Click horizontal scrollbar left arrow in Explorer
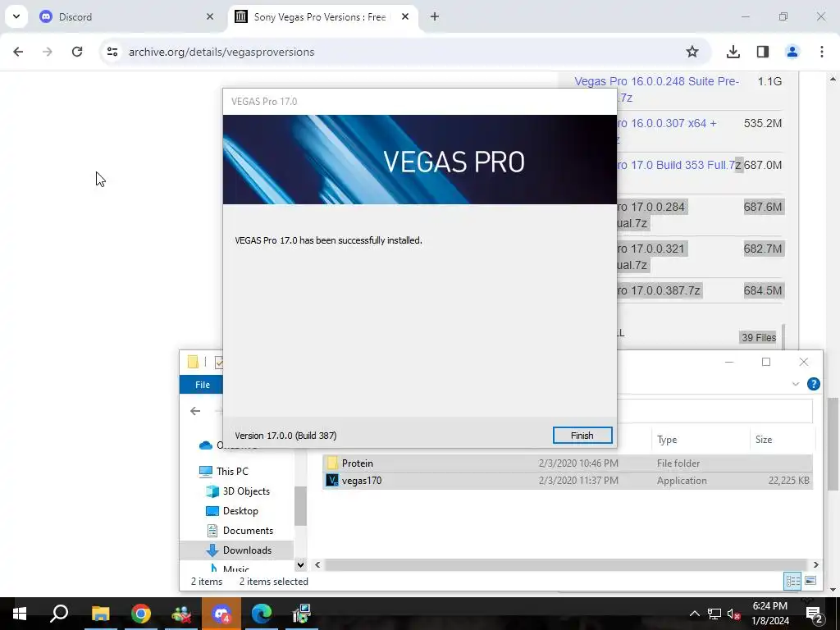The width and height of the screenshot is (840, 630). [317, 564]
